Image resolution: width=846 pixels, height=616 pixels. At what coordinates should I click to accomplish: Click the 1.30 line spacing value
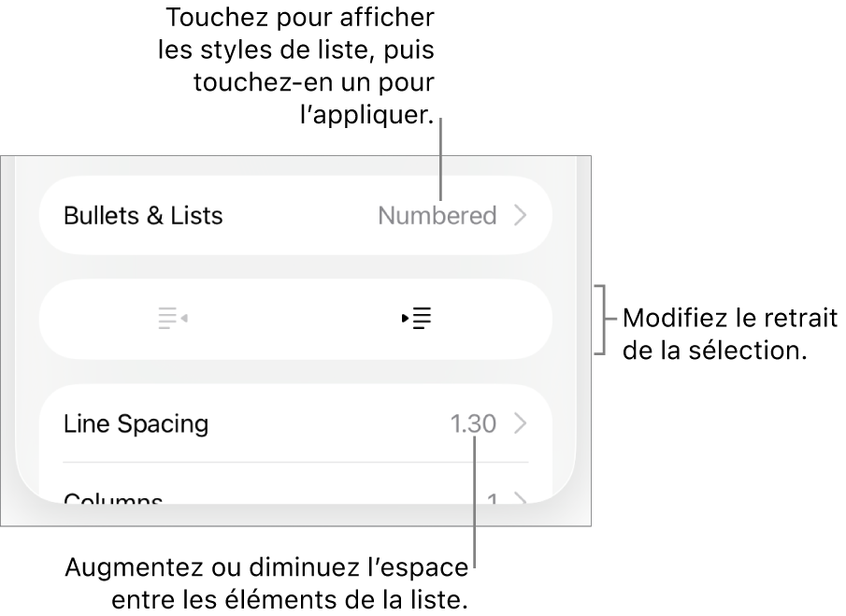(473, 424)
